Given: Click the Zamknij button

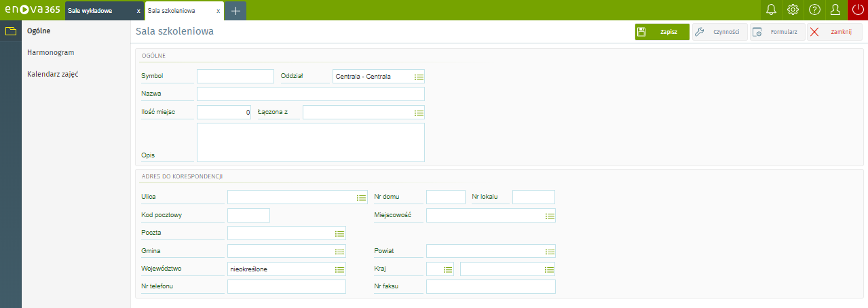Looking at the screenshot, I should click(x=835, y=32).
